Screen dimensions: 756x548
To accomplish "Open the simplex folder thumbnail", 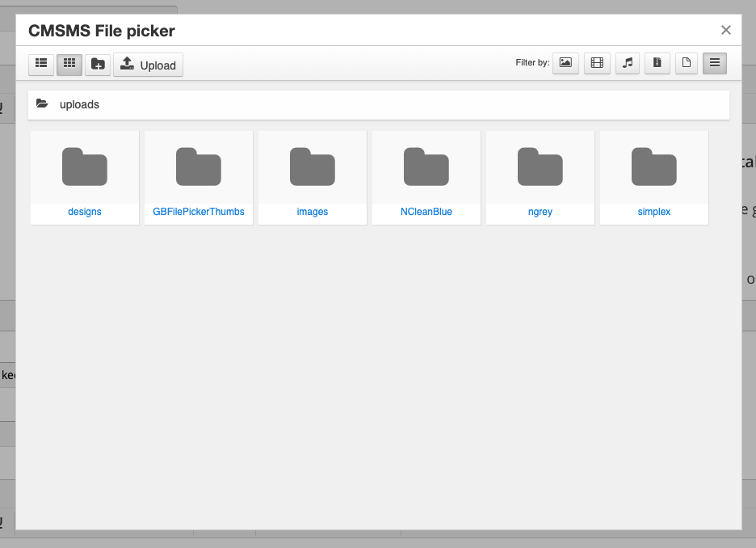I will pos(654,167).
